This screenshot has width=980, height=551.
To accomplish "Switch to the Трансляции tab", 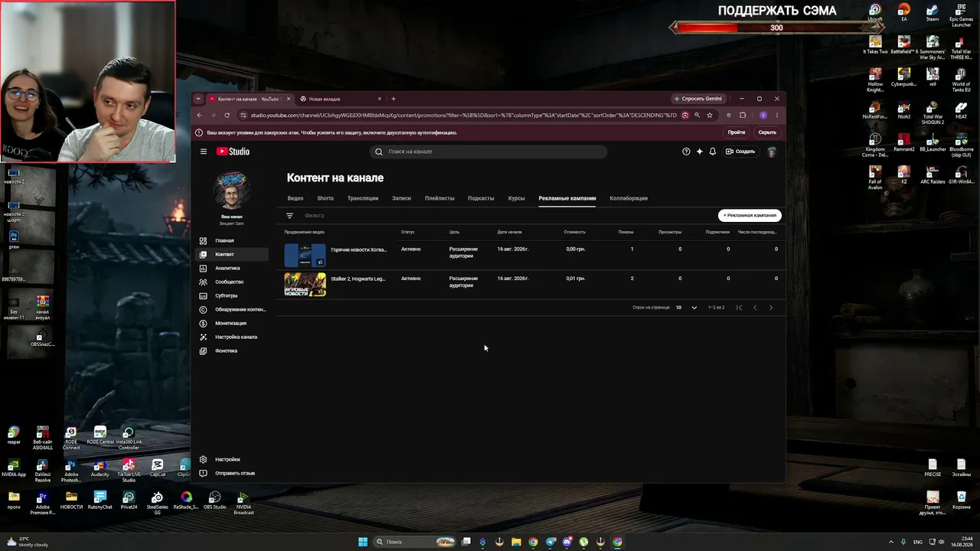I will (x=363, y=198).
